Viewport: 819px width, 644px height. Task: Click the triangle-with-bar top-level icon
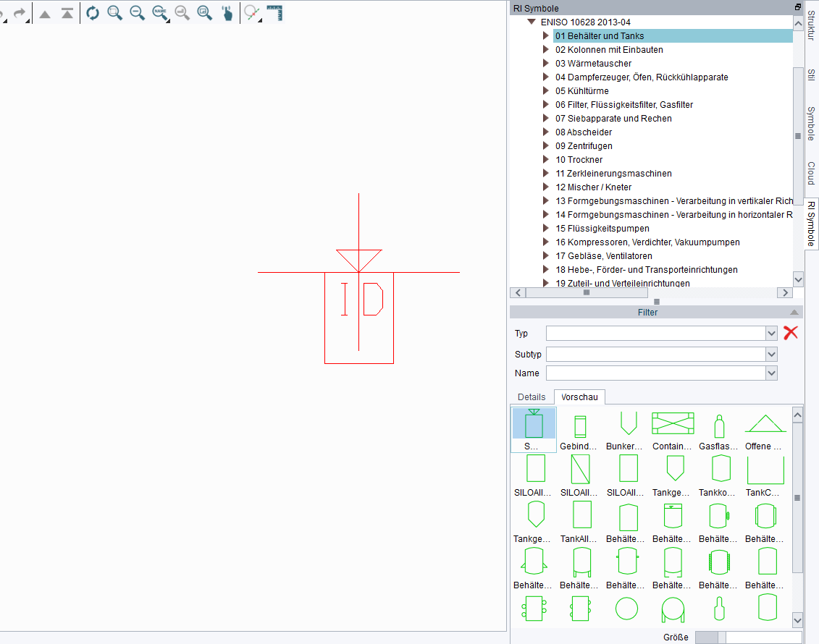point(67,13)
